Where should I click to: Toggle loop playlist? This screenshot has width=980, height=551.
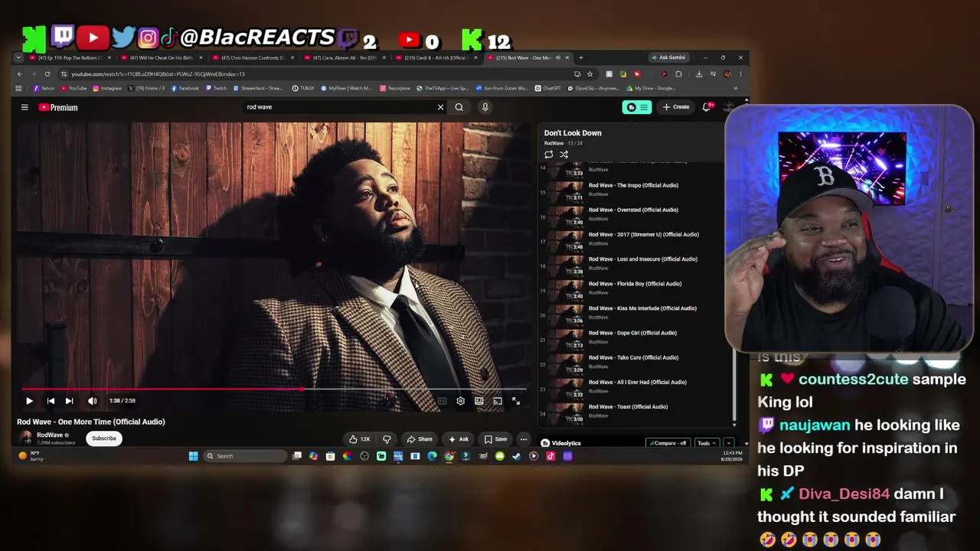(x=549, y=155)
